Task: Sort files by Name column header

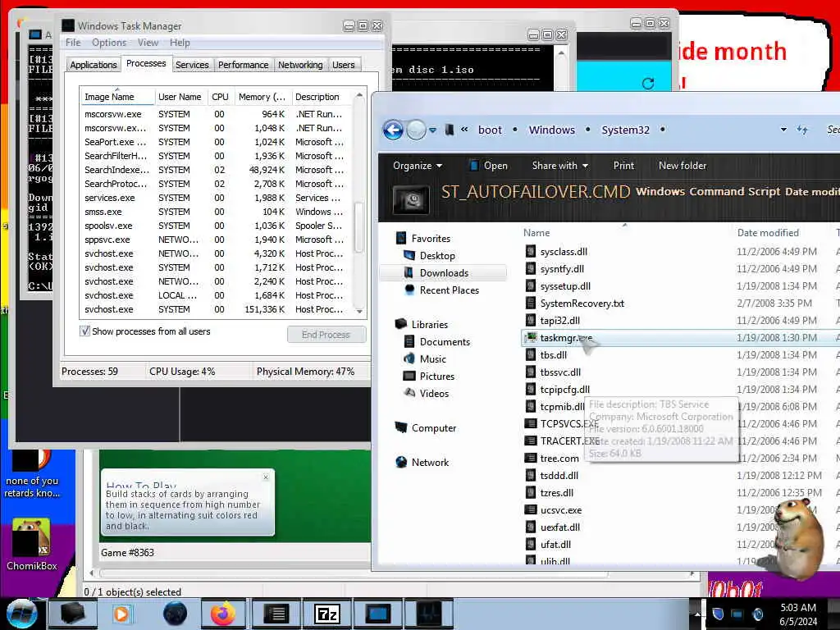Action: click(x=536, y=232)
